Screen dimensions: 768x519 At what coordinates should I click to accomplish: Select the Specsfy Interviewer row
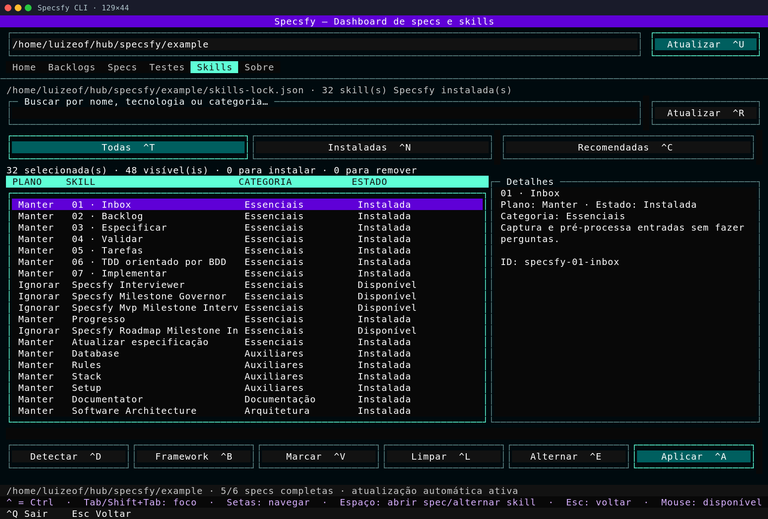click(x=247, y=285)
